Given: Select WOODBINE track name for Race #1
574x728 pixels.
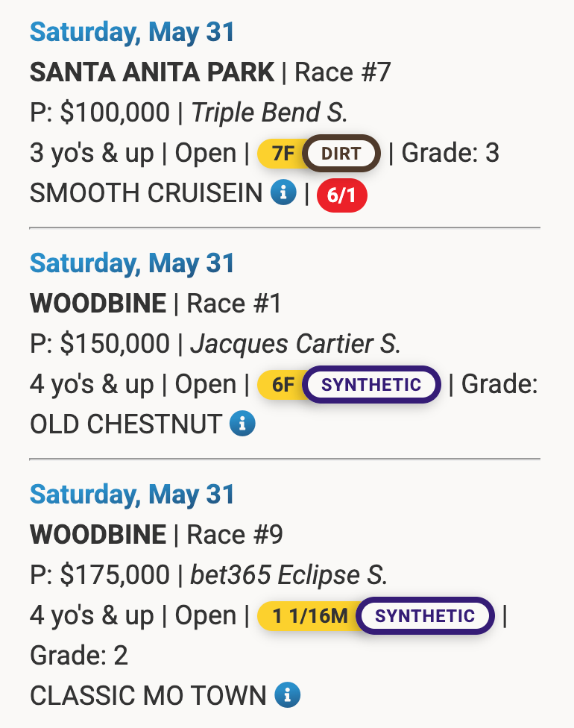Looking at the screenshot, I should click(98, 304).
